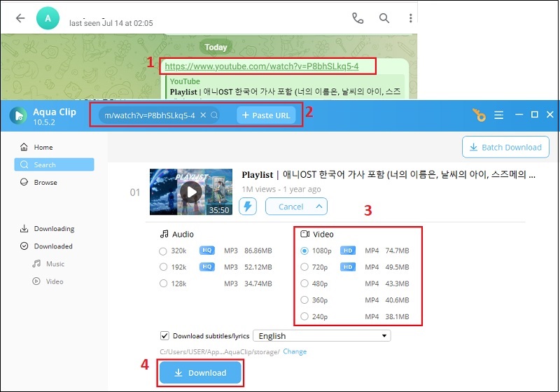Viewport: 560px width, 392px height.
Task: Click the Batch Download button
Action: [x=505, y=147]
